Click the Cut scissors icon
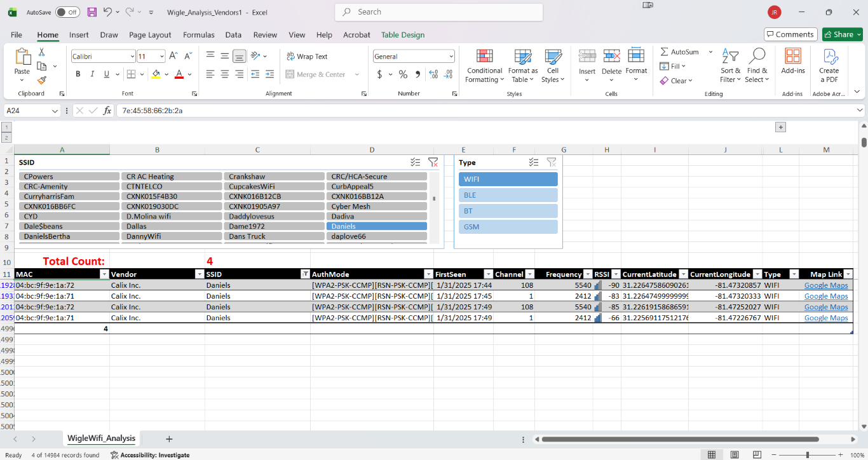Screen dimensions: 868x460 point(42,52)
